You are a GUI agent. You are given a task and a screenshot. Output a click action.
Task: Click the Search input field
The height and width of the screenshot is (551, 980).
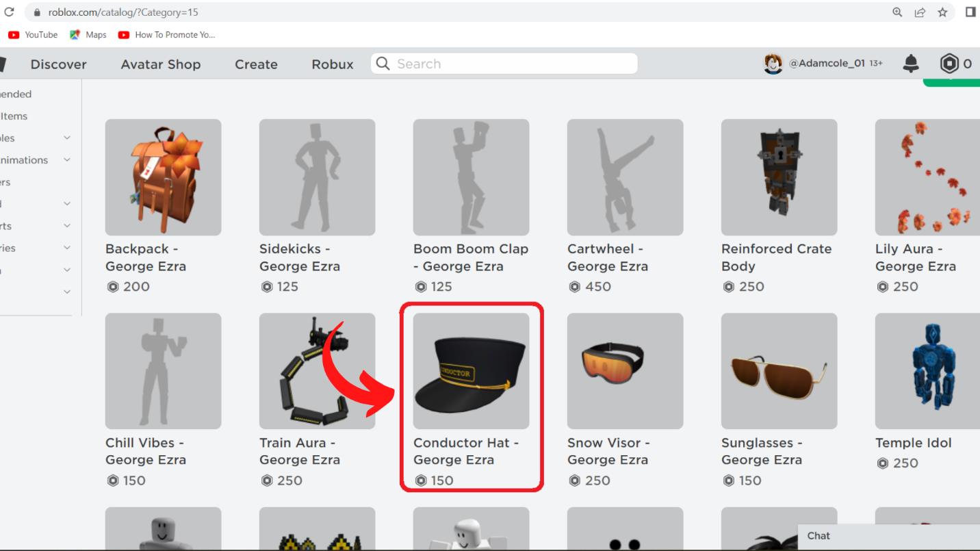(x=504, y=64)
